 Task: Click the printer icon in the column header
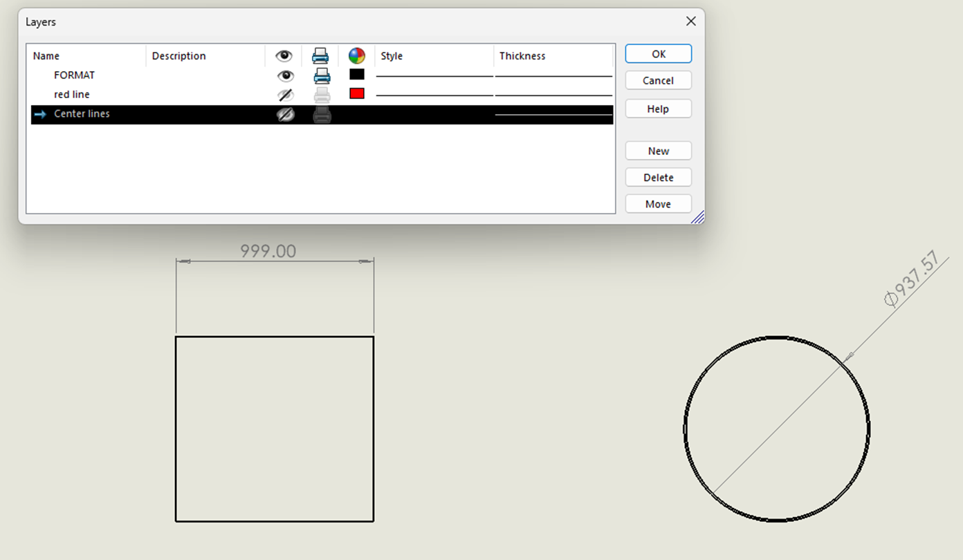coord(322,56)
